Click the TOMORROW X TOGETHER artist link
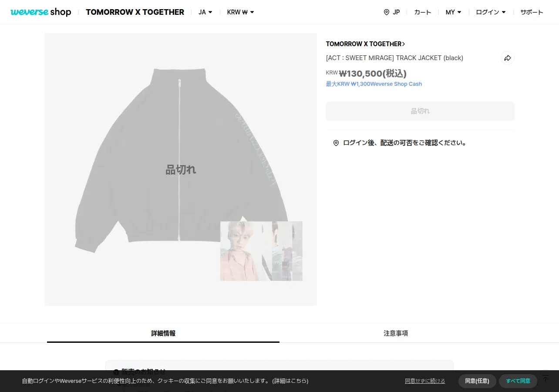The height and width of the screenshot is (392, 559). coord(365,44)
